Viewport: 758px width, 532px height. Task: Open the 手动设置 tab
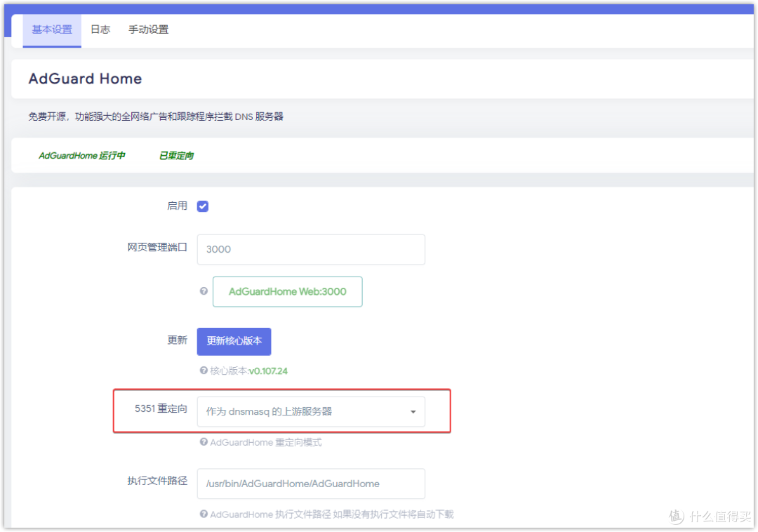pos(148,29)
